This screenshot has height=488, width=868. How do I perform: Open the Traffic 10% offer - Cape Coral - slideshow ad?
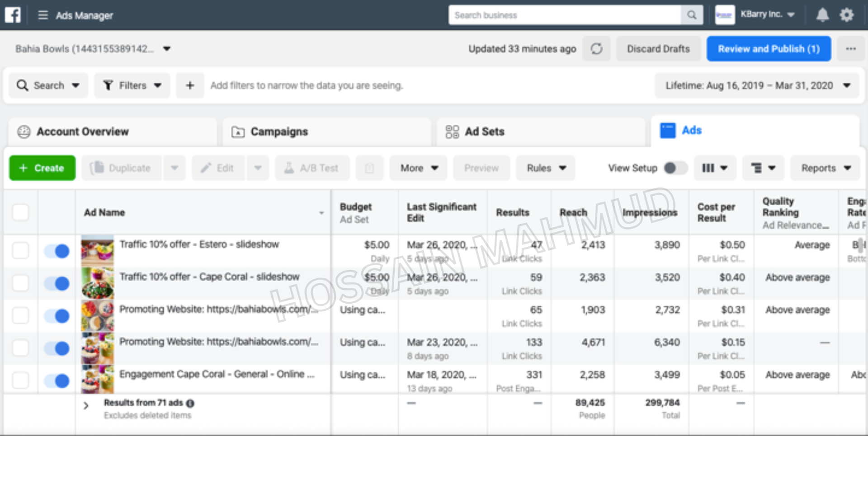coord(209,277)
